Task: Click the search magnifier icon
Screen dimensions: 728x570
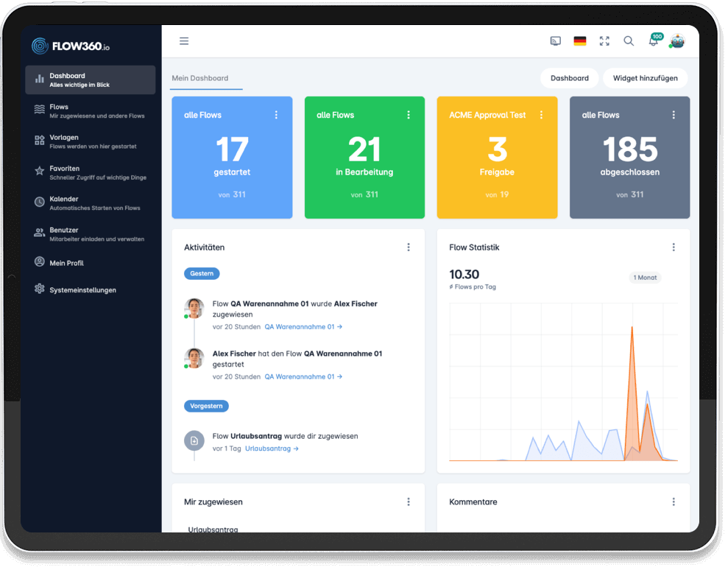Action: pos(629,41)
